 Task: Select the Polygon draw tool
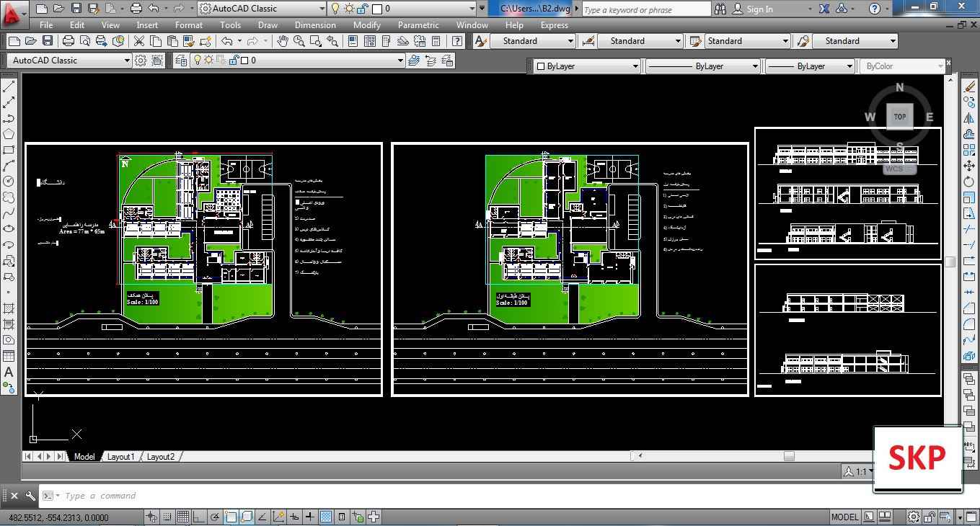coord(9,134)
